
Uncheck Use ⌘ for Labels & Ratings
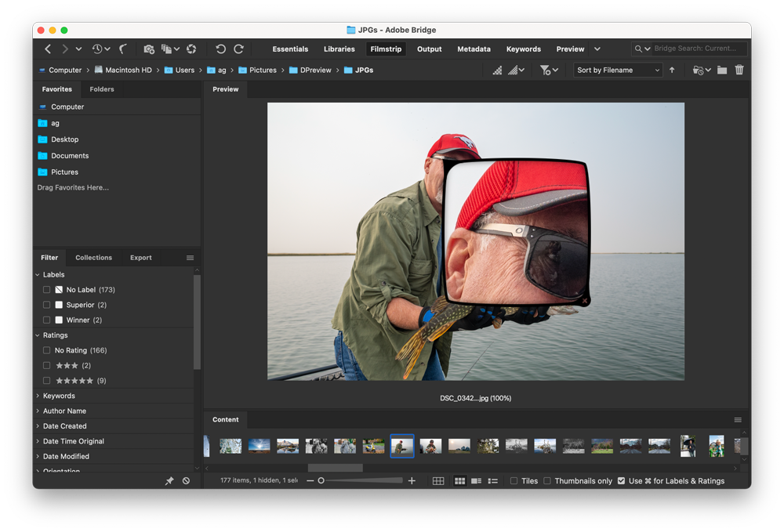point(621,481)
